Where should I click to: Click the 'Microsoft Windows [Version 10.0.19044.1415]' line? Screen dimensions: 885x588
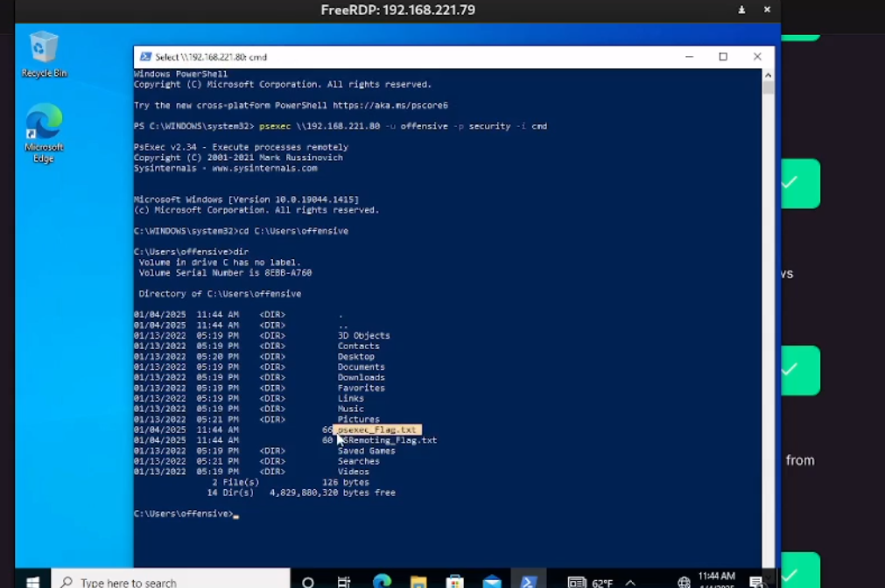246,199
